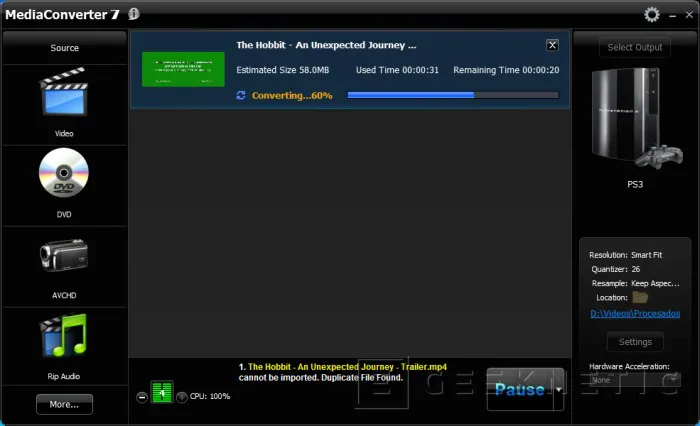
Task: Click the green video thumbnail of The Hobbit
Action: click(x=183, y=69)
